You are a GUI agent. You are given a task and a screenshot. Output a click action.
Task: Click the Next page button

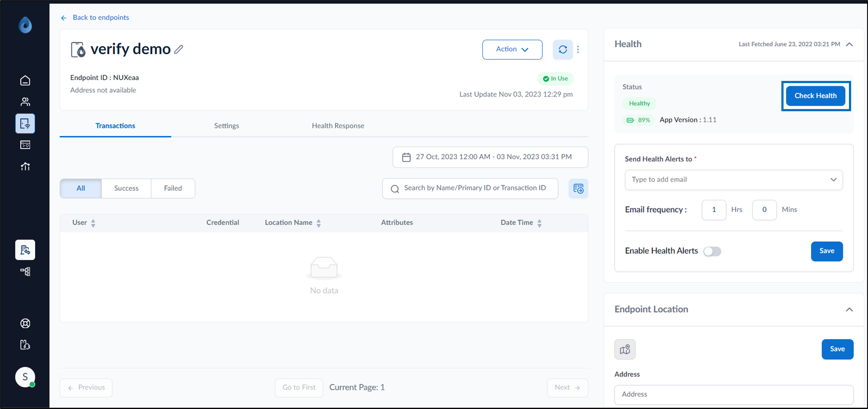[x=567, y=387]
